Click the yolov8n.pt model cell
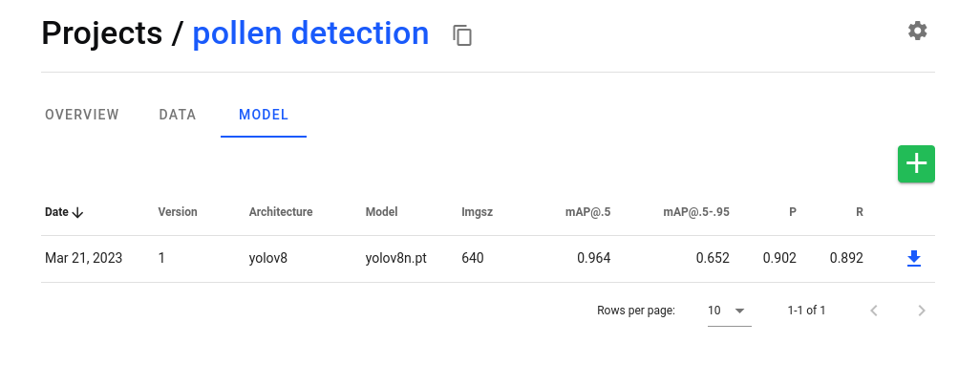This screenshot has height=365, width=980. pyautogui.click(x=396, y=258)
